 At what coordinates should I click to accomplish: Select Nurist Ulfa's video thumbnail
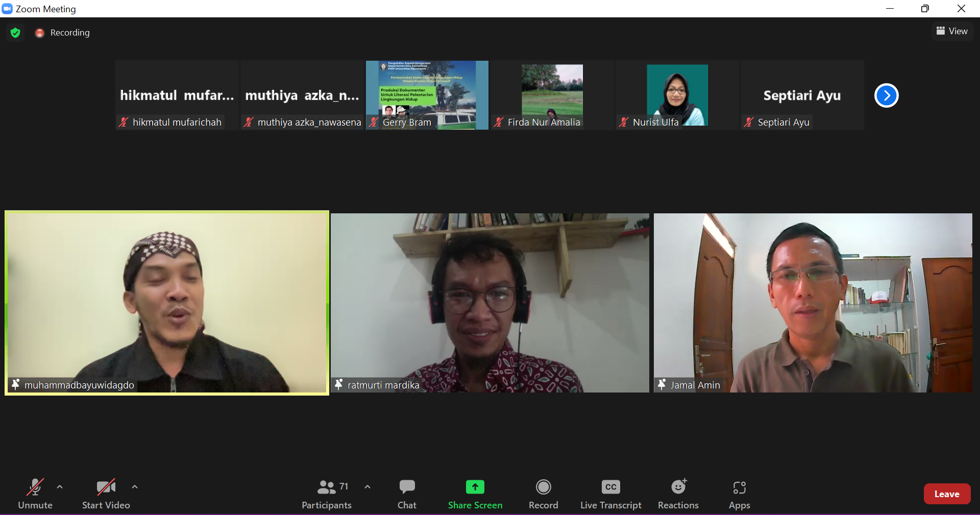pos(677,95)
